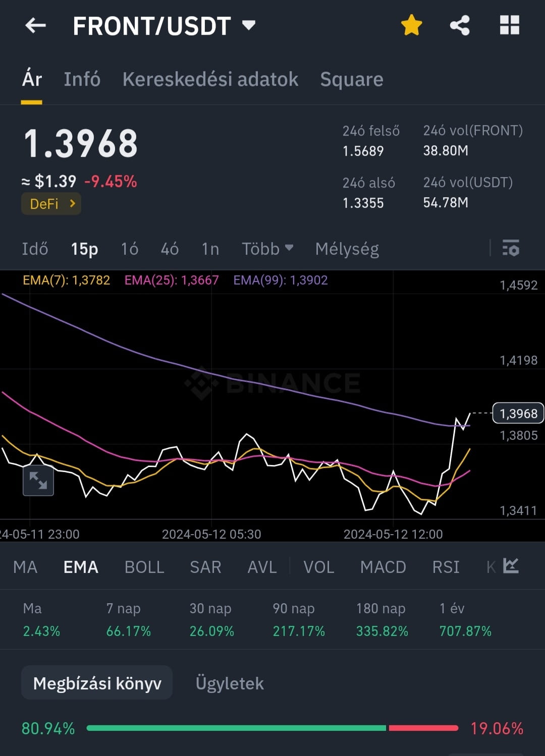Viewport: 545px width, 756px height.
Task: Open the share icon for FRONT/USDT
Action: click(460, 25)
